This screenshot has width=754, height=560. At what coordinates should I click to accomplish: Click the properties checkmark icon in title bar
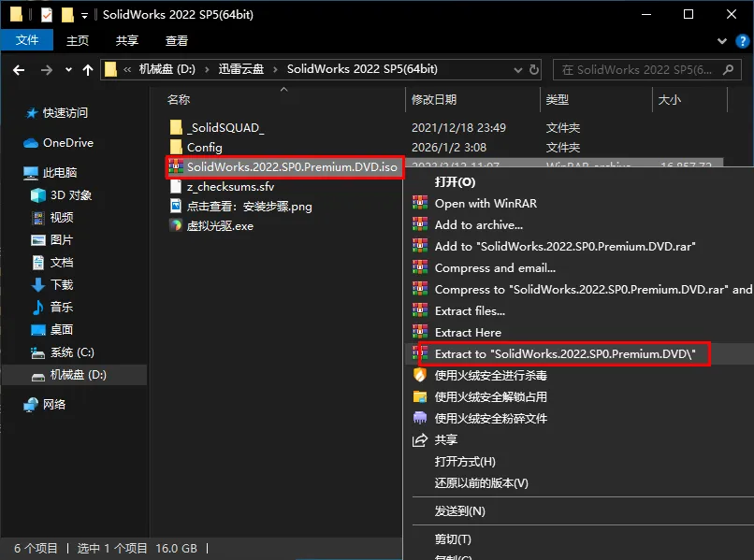point(47,15)
